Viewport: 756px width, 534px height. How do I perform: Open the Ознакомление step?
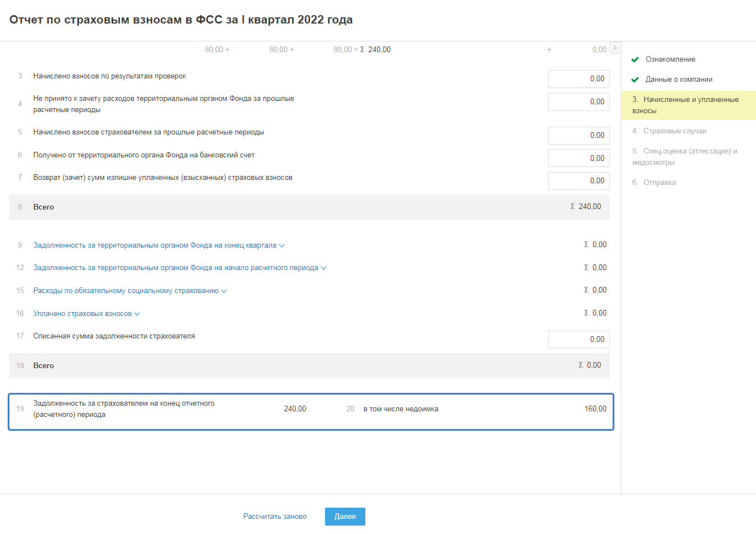670,59
